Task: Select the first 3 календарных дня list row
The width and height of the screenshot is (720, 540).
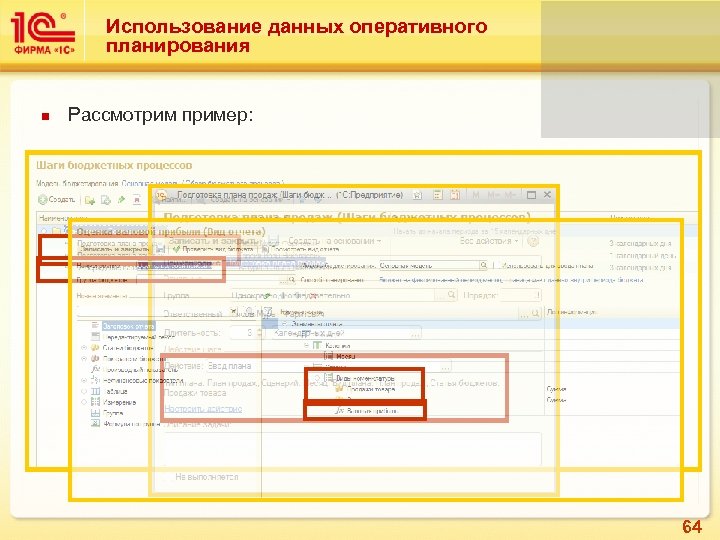Action: [x=640, y=243]
